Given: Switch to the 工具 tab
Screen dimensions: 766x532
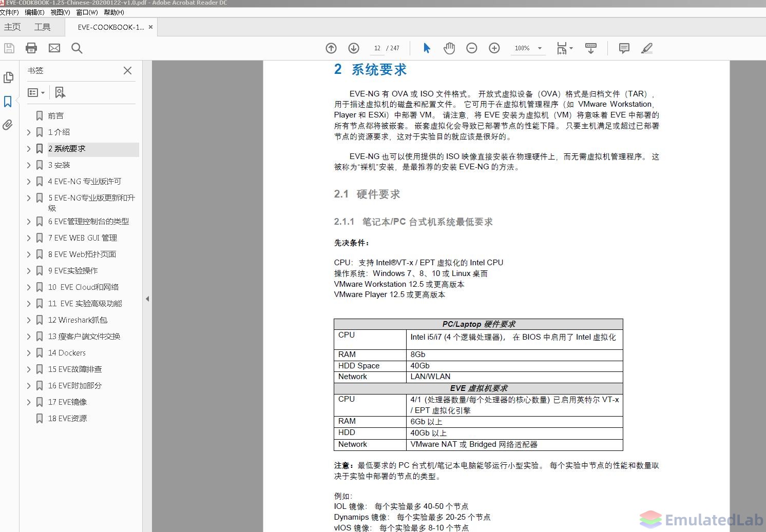Looking at the screenshot, I should point(42,27).
